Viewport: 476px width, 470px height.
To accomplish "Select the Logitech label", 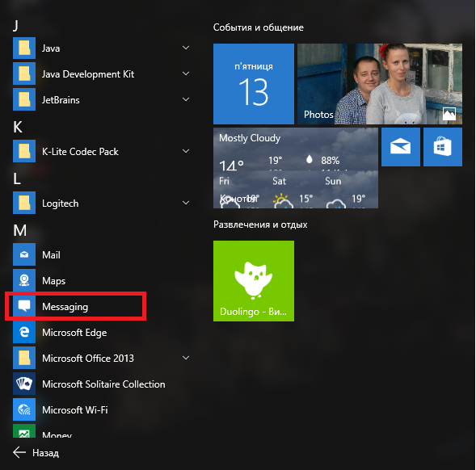I will click(x=60, y=204).
